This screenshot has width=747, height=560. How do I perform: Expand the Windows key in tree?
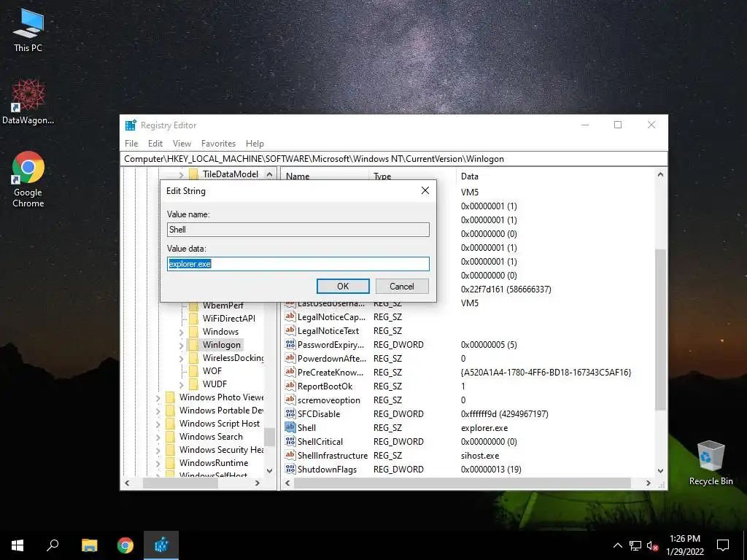click(181, 332)
